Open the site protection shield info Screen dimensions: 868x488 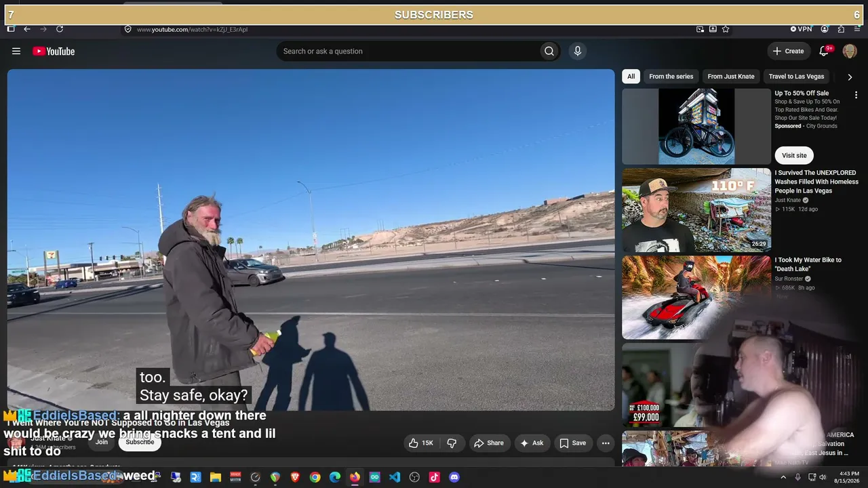click(127, 29)
